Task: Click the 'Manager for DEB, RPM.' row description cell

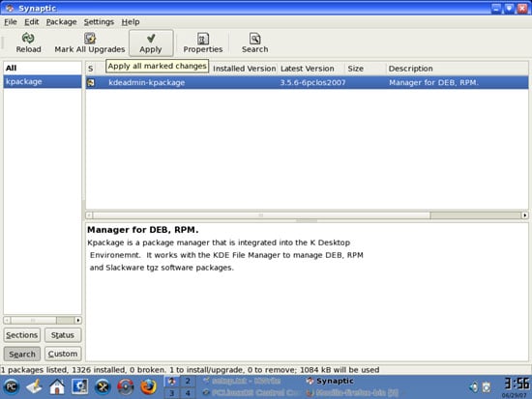Action: [433, 82]
